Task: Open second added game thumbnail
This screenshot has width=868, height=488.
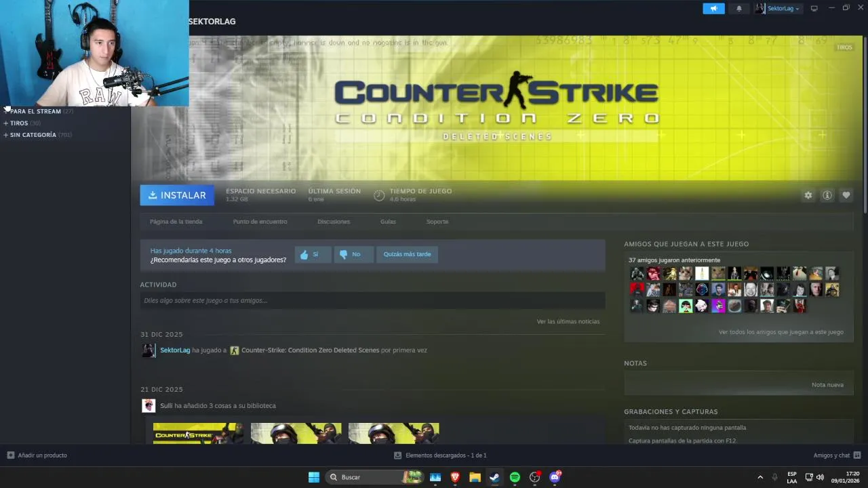Action: pos(296,434)
